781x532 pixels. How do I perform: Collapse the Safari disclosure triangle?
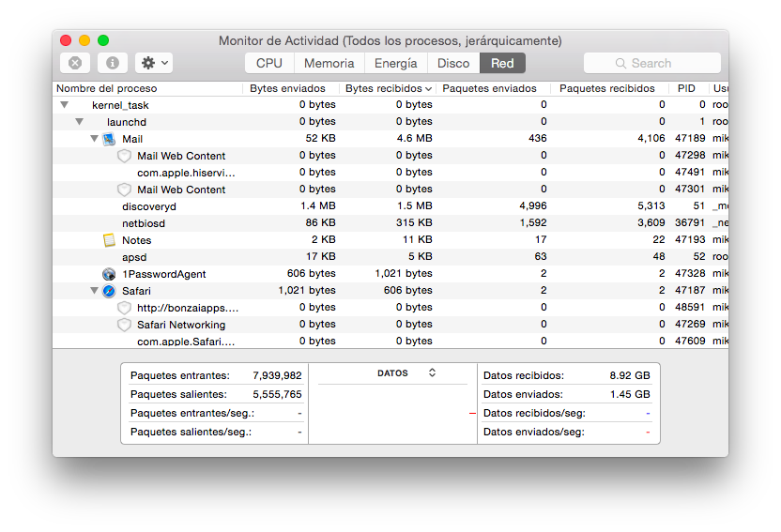pos(94,291)
